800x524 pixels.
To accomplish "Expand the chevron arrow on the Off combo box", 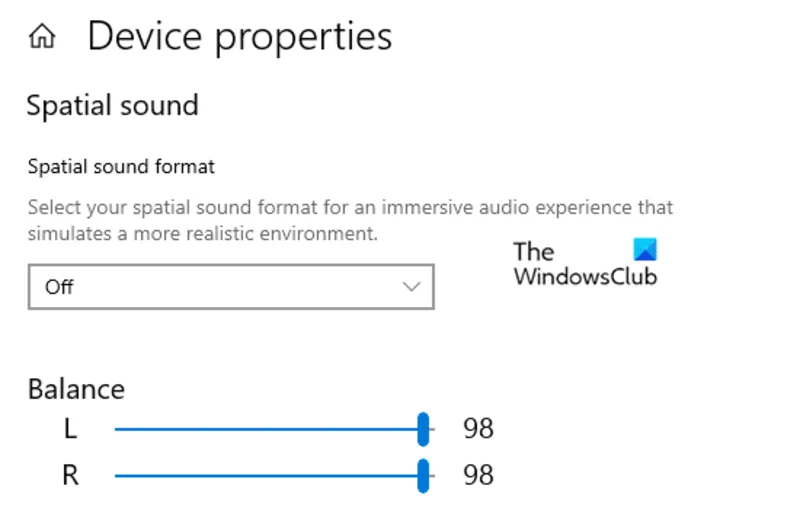I will click(x=411, y=287).
